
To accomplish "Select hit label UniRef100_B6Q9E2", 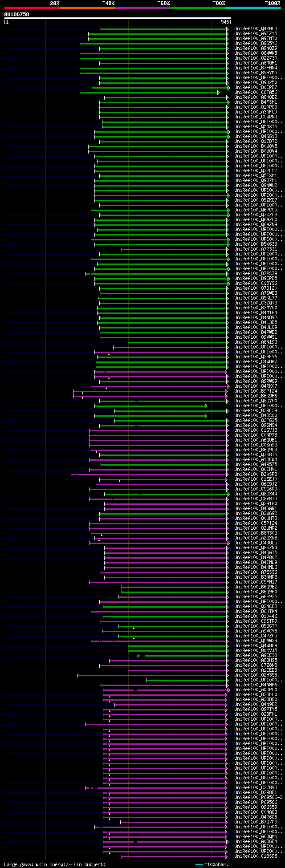I will click(x=256, y=587).
